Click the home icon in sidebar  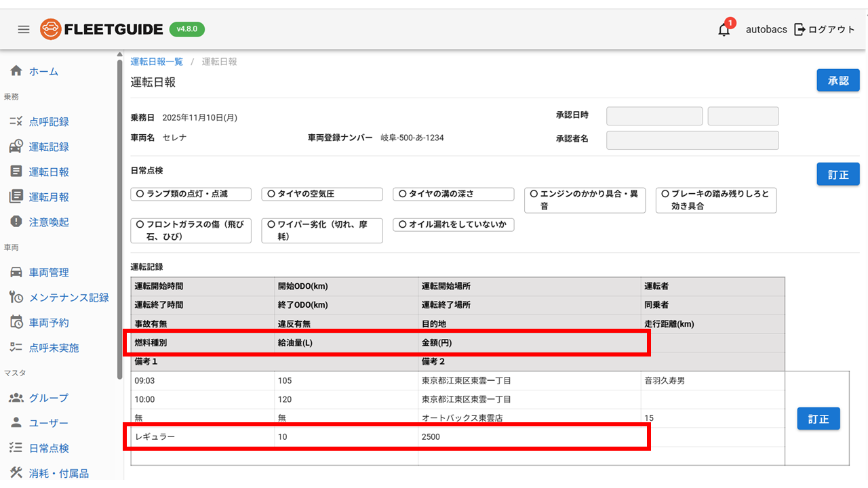tap(16, 71)
